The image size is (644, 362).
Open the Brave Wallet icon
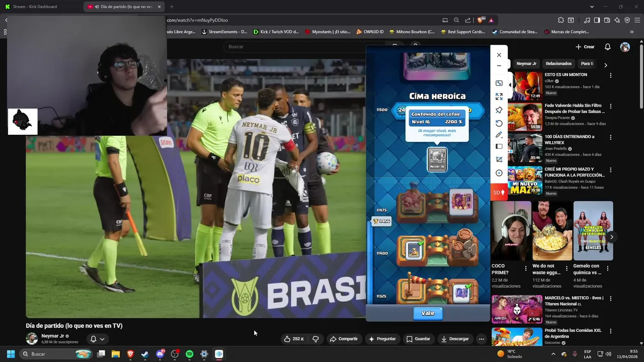click(607, 20)
